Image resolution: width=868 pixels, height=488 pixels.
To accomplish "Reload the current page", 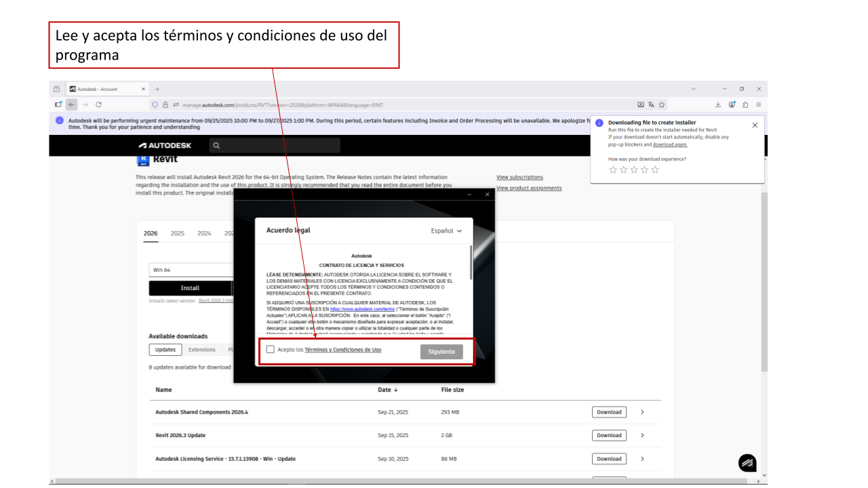I will pyautogui.click(x=99, y=104).
